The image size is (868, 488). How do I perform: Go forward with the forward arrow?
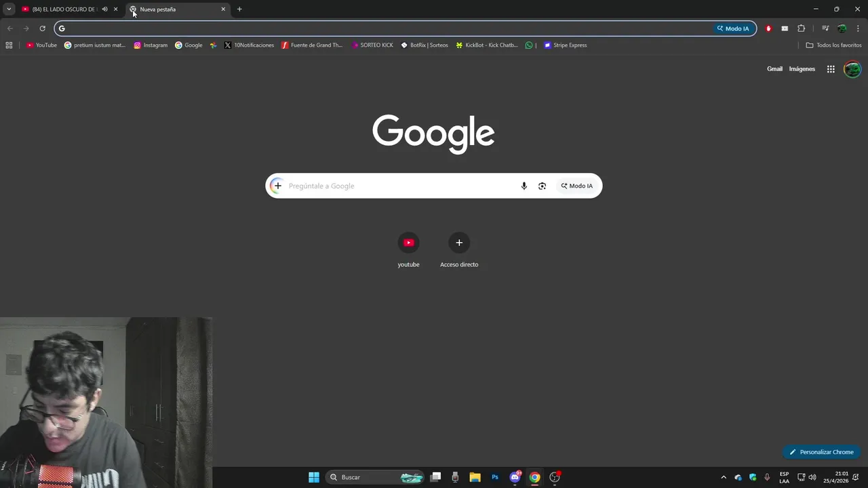26,28
